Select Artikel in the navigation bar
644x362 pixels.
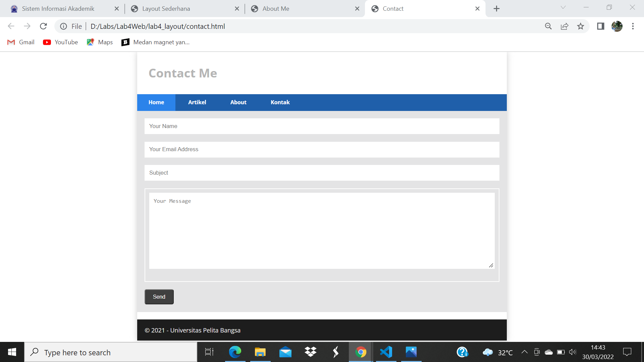click(x=197, y=102)
